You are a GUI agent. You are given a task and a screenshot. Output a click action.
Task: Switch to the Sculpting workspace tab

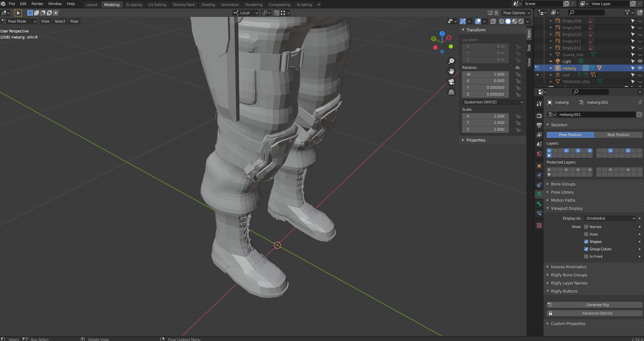click(134, 5)
